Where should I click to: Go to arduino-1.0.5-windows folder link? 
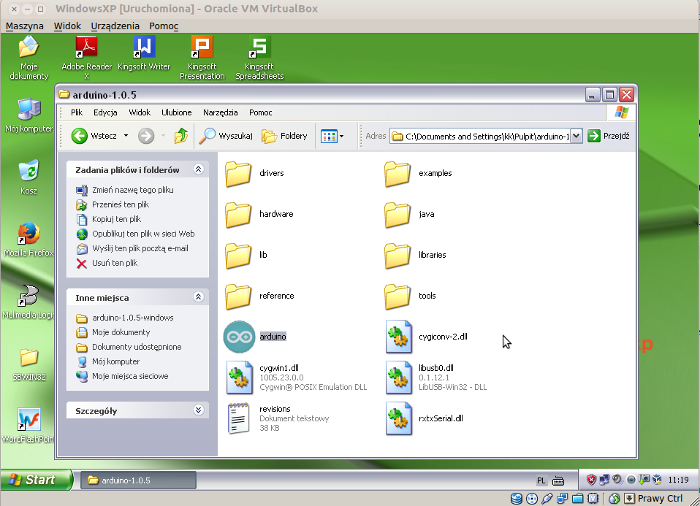[x=133, y=318]
